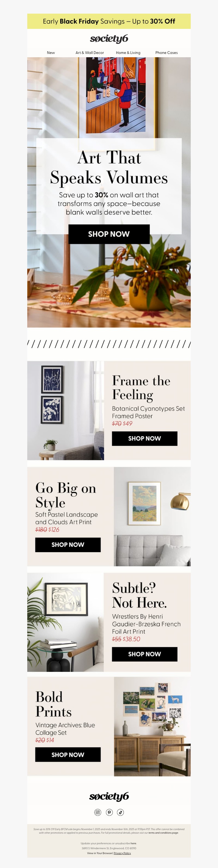
Task: Click the Society6 logo at top
Action: [109, 39]
